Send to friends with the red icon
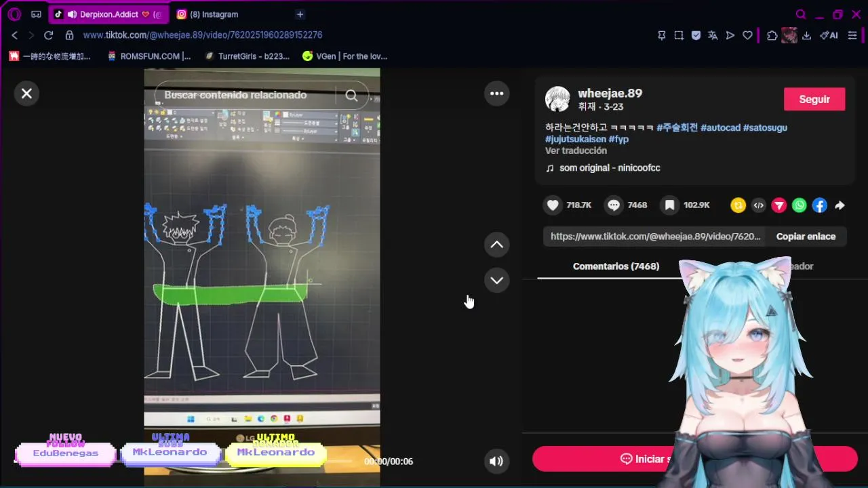This screenshot has height=488, width=868. click(x=779, y=205)
